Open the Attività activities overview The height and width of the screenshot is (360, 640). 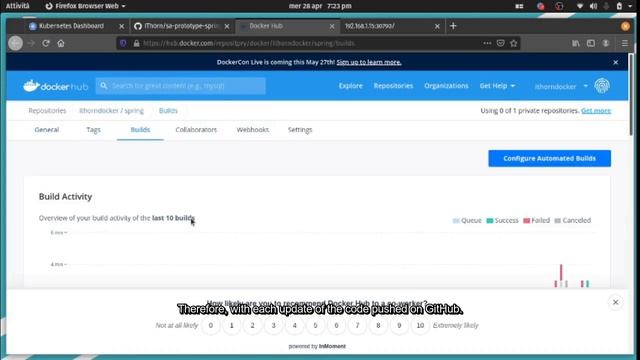[x=18, y=6]
